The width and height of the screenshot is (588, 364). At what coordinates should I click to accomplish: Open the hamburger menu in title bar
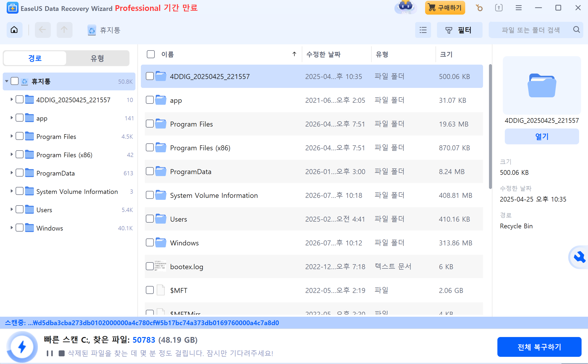point(519,8)
